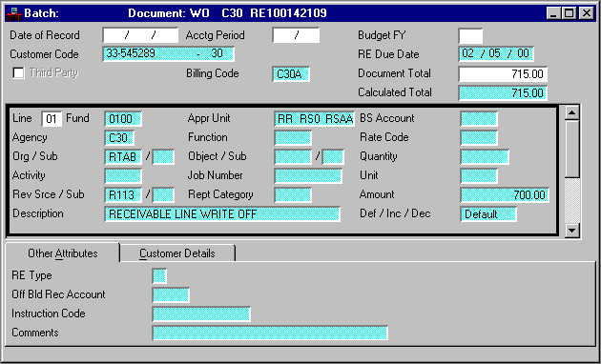
Task: Click the empty Rate Code field
Action: (x=479, y=138)
